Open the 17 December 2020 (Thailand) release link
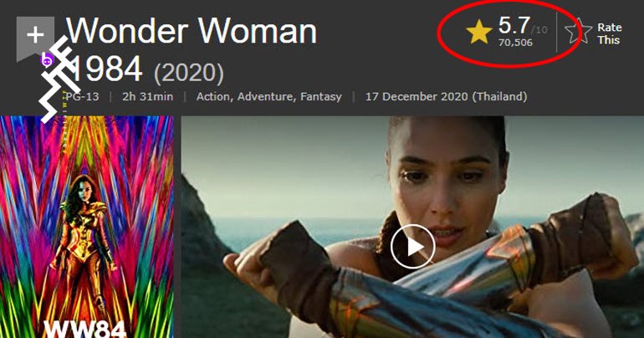This screenshot has height=338, width=644. coord(446,96)
